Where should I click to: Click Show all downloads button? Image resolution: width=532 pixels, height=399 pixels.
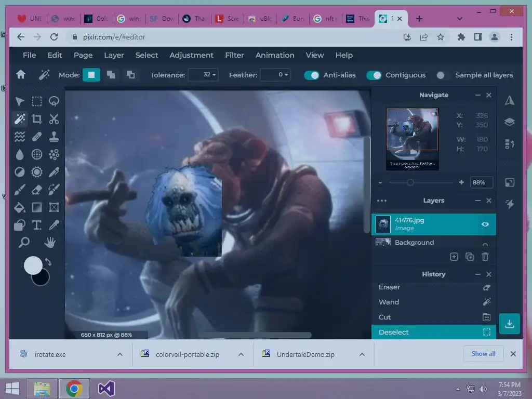tap(483, 354)
